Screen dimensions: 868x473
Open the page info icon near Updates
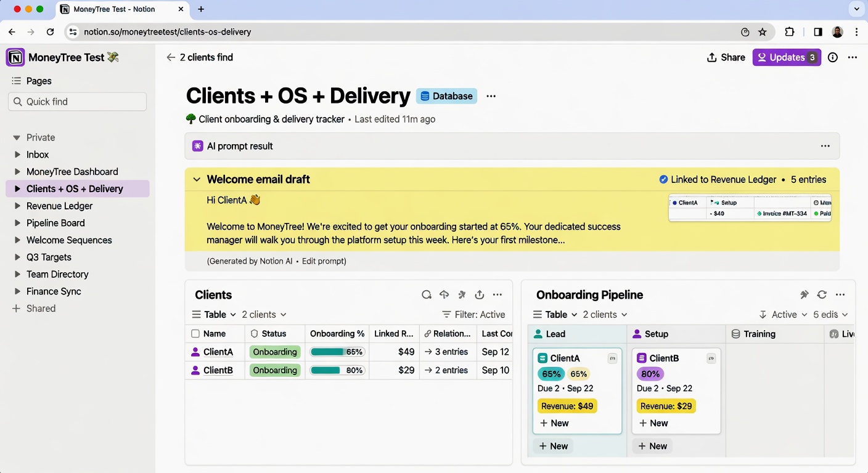click(x=833, y=57)
